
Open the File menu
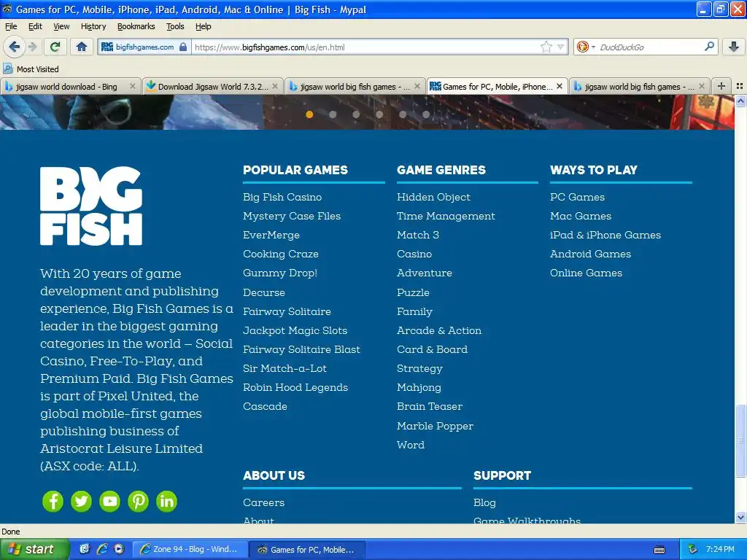click(x=11, y=26)
